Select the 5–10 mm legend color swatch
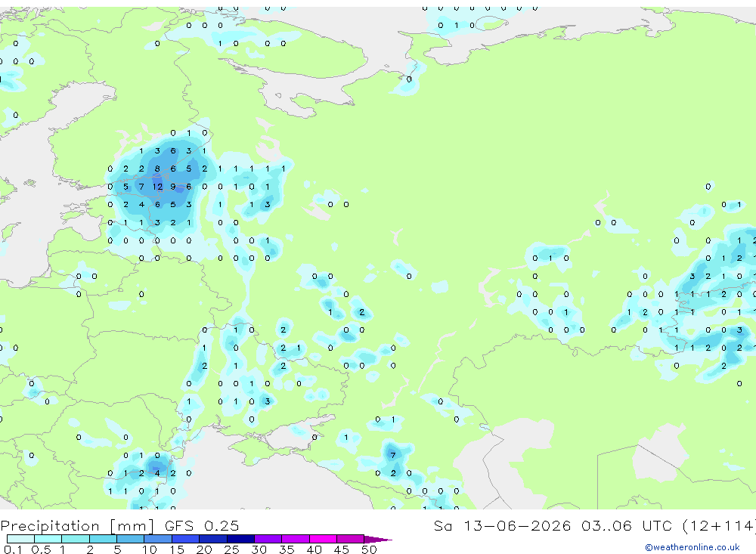This screenshot has height=554, width=756. [x=131, y=539]
